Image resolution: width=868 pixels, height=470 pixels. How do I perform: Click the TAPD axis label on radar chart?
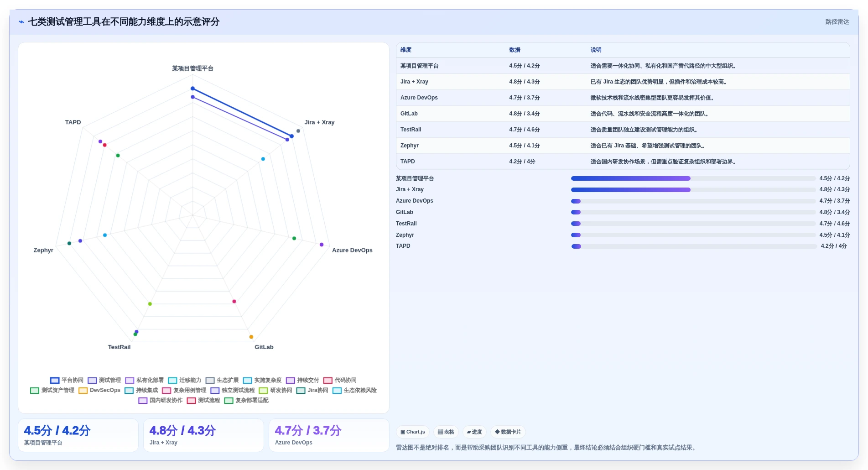click(x=73, y=122)
